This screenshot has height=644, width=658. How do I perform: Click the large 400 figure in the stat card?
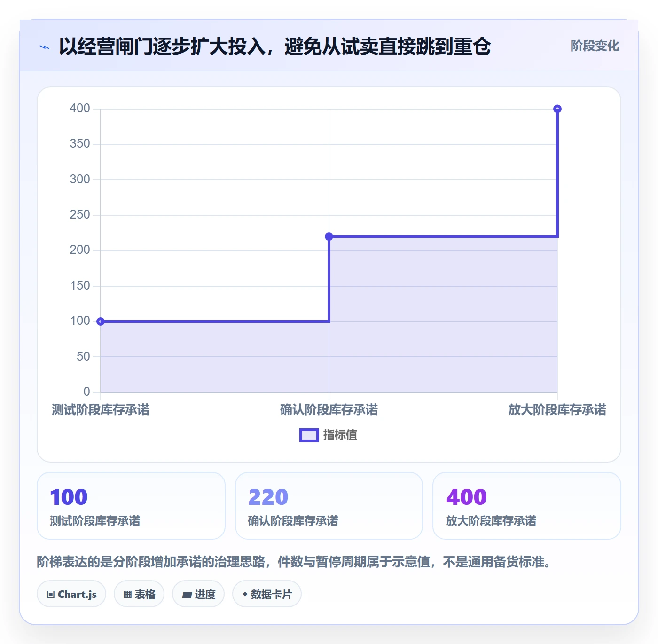point(466,497)
